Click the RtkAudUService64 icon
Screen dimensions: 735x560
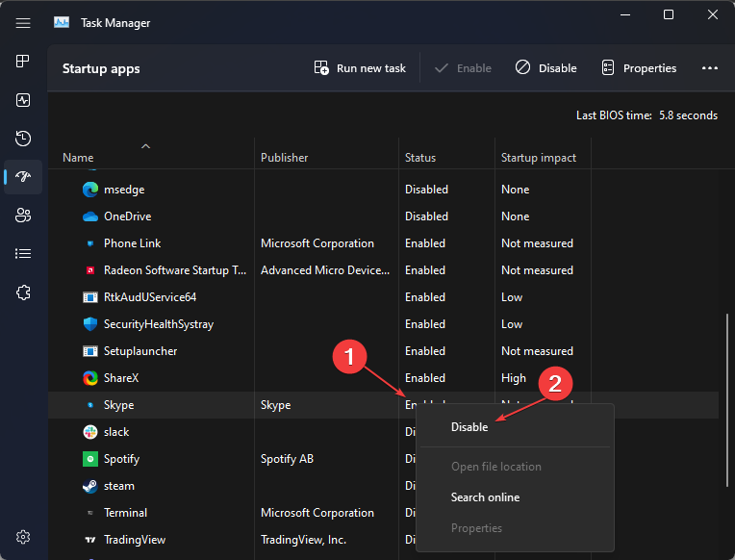point(90,297)
